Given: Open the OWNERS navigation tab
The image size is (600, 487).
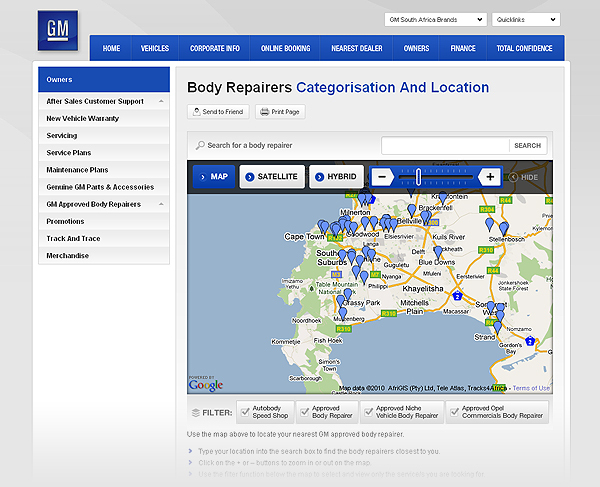Looking at the screenshot, I should click(416, 48).
